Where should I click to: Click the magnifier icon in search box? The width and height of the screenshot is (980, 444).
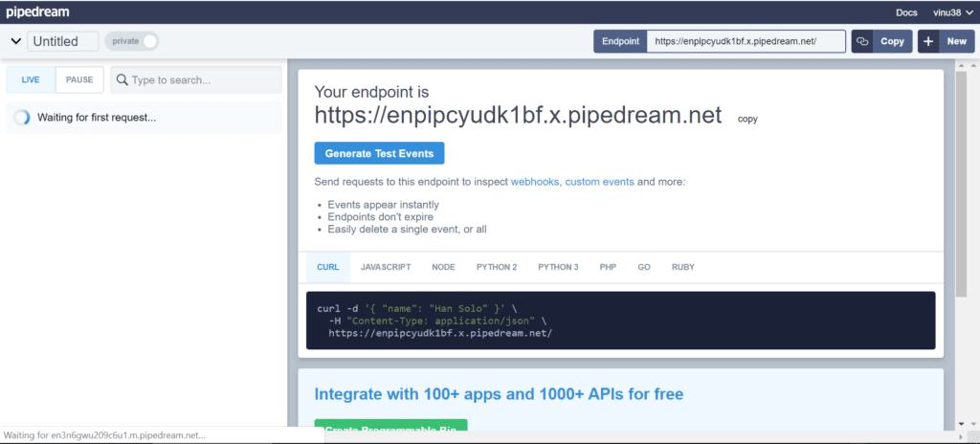[122, 80]
